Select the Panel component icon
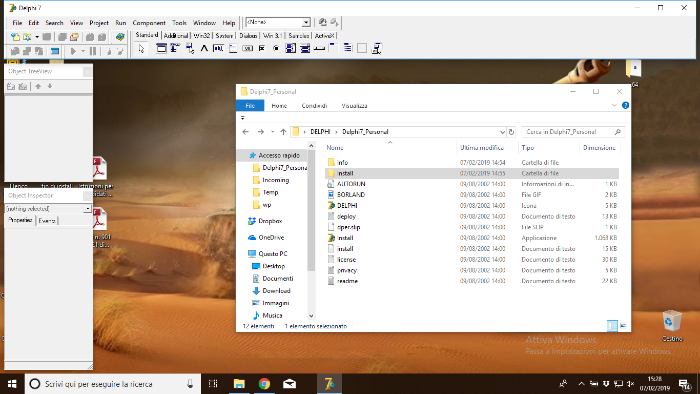Image resolution: width=700 pixels, height=394 pixels. tap(362, 48)
